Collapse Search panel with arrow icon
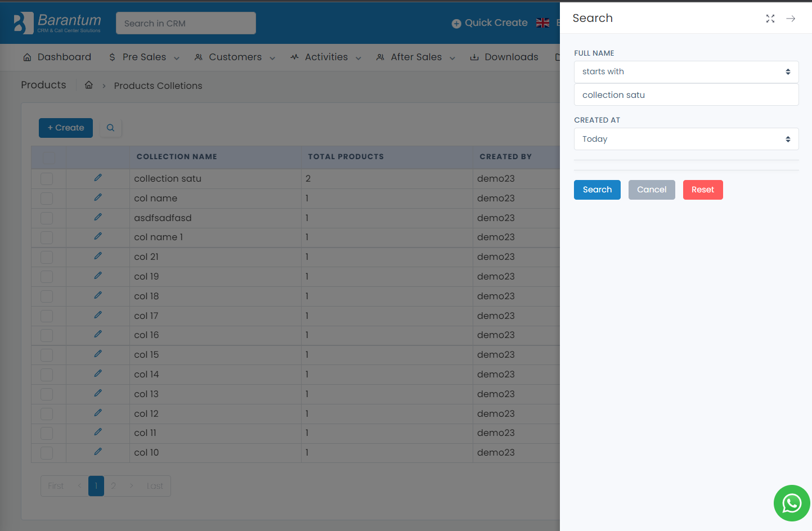The width and height of the screenshot is (812, 531). [x=791, y=19]
